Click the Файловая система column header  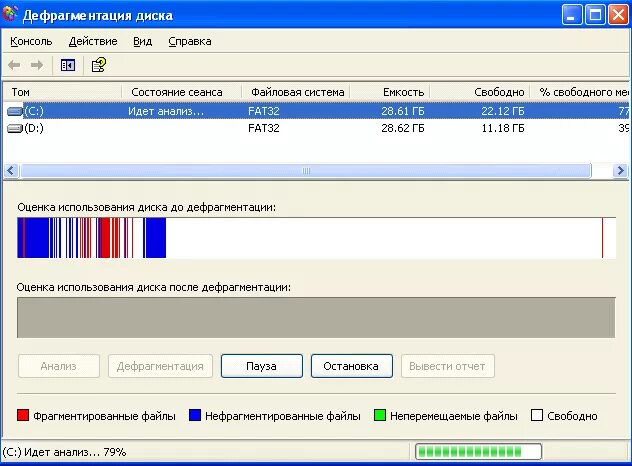pyautogui.click(x=296, y=92)
